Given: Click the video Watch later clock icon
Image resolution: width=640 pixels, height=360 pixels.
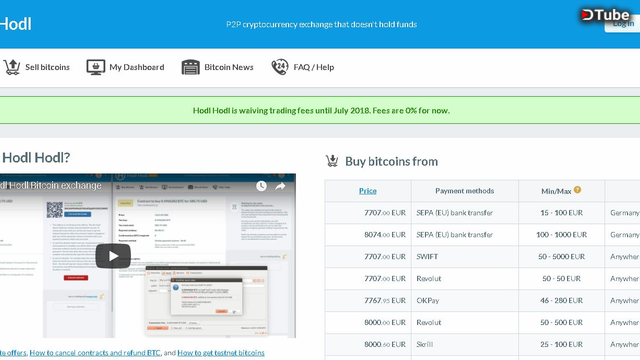Looking at the screenshot, I should pyautogui.click(x=261, y=186).
